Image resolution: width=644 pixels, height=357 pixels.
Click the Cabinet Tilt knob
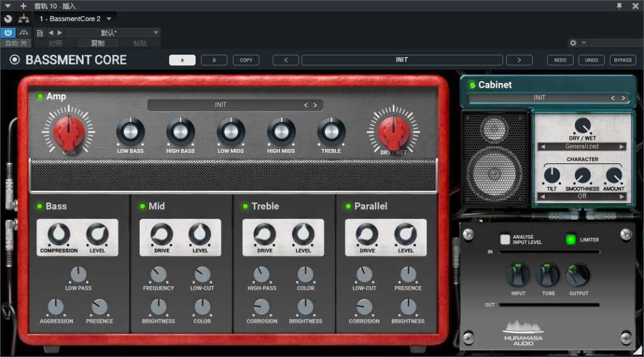(552, 175)
